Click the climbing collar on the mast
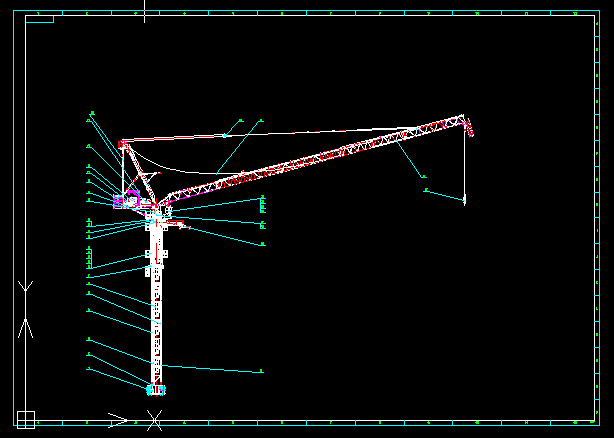The width and height of the screenshot is (614, 438). coord(156,256)
